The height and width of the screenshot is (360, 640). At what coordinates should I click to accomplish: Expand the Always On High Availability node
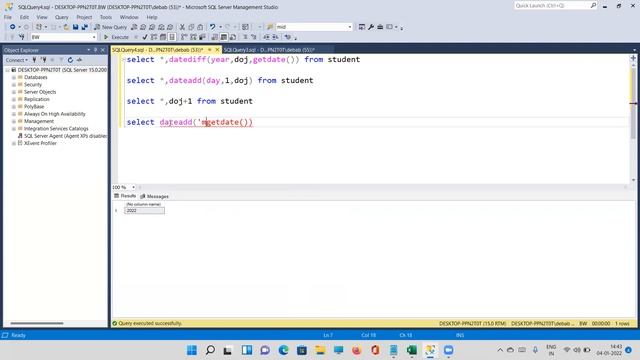click(14, 114)
